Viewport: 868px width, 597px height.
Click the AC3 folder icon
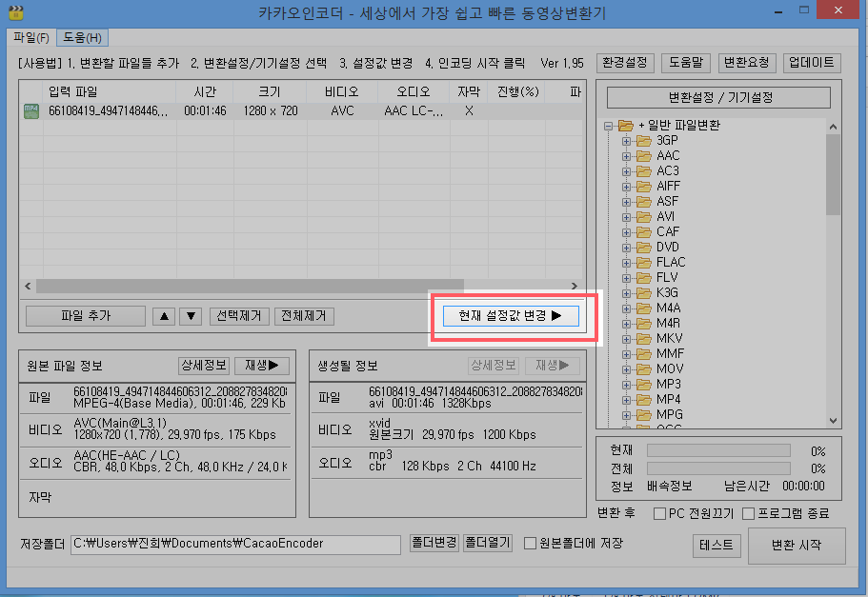pos(643,171)
